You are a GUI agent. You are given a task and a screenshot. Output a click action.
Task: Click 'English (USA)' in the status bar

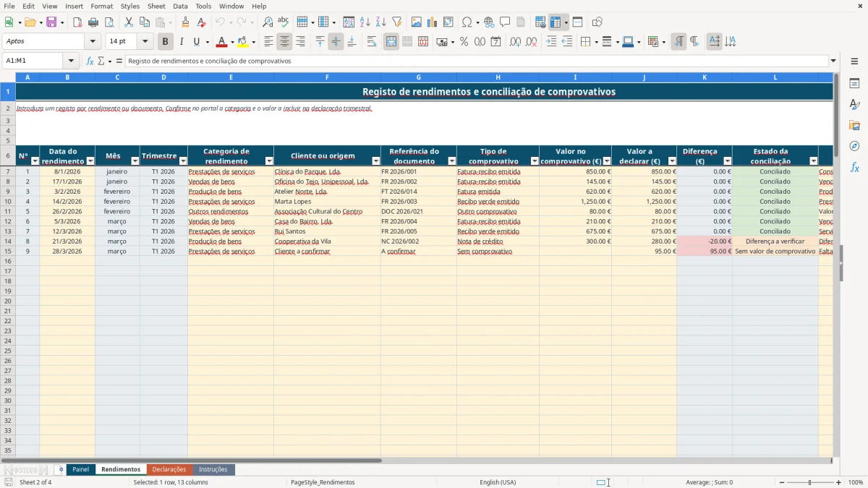498,482
